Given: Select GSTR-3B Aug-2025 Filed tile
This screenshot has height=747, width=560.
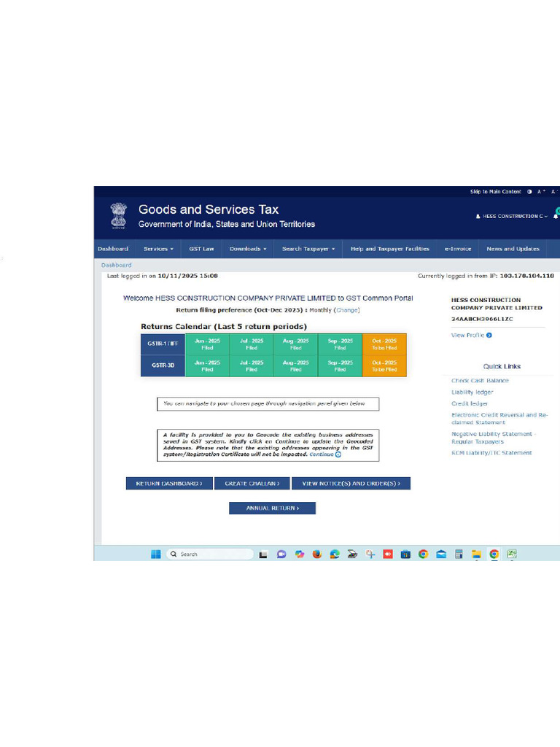Looking at the screenshot, I should [x=296, y=366].
